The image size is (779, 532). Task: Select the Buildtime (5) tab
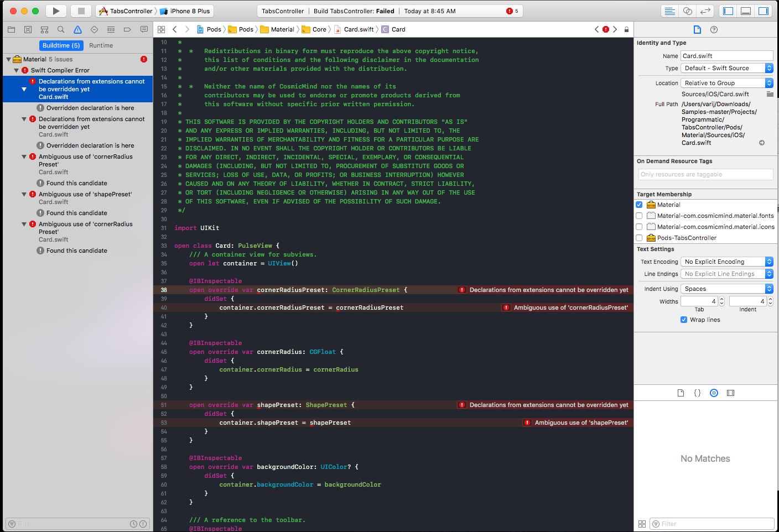coord(61,45)
